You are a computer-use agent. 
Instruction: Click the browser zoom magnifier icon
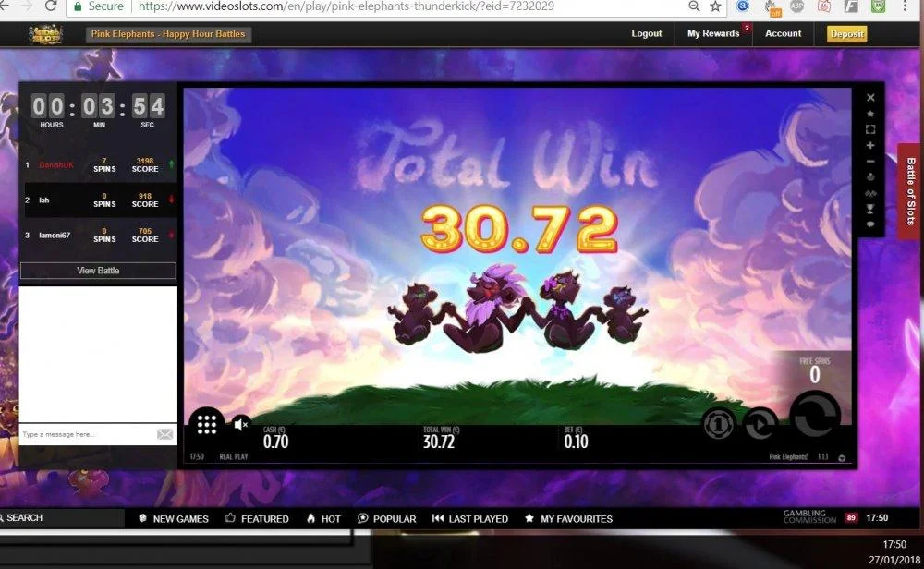coord(694,6)
